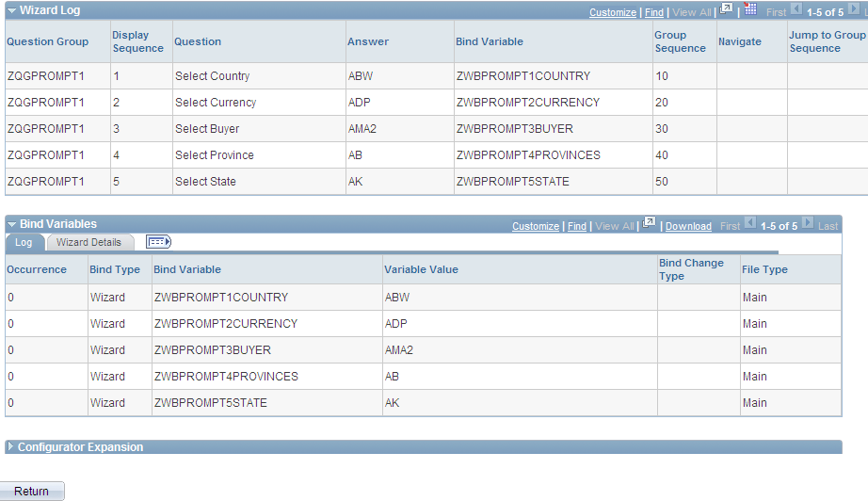Click Wizard Log previous row arrow

[x=796, y=9]
